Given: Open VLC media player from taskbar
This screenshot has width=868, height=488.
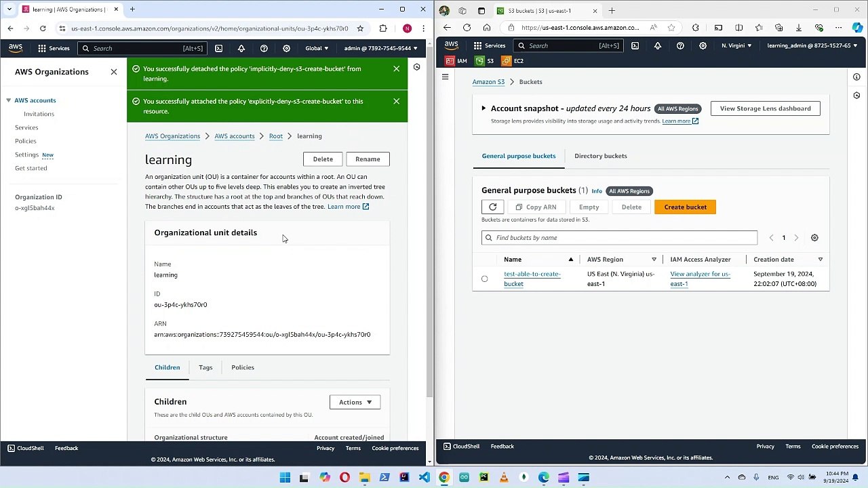Looking at the screenshot, I should coord(504,478).
